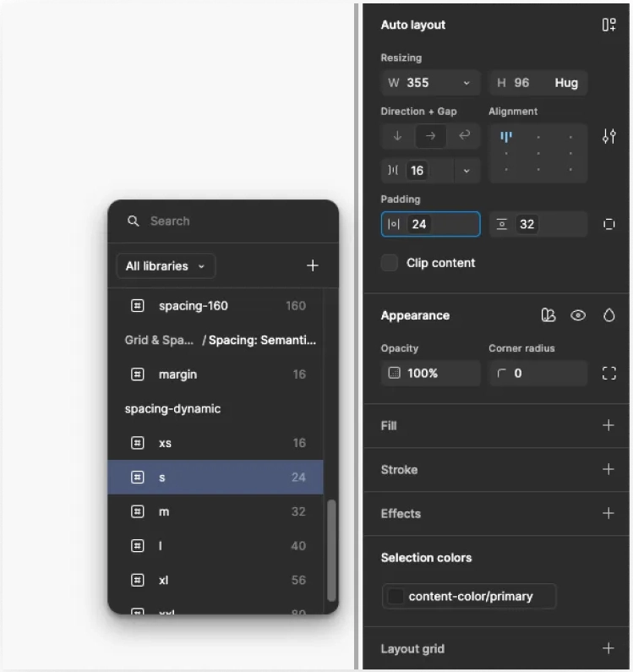Add a new Fill with plus icon
Viewport: 633px width, 672px height.
point(608,425)
